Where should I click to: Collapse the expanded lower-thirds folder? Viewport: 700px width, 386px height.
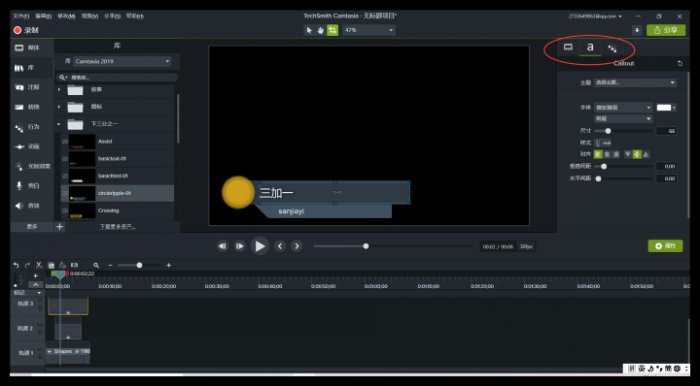pyautogui.click(x=58, y=124)
